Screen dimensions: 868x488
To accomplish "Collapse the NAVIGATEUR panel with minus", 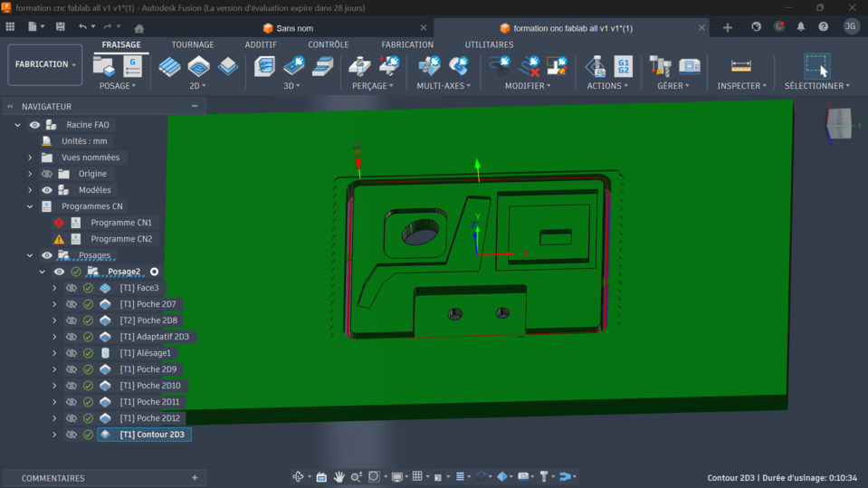I will 195,106.
